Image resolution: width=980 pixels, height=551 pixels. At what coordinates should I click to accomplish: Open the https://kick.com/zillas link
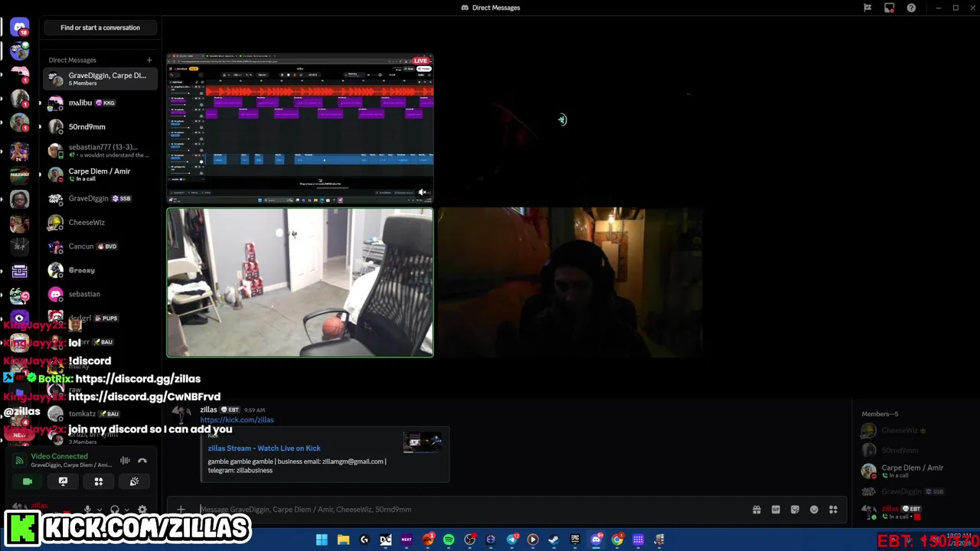237,419
